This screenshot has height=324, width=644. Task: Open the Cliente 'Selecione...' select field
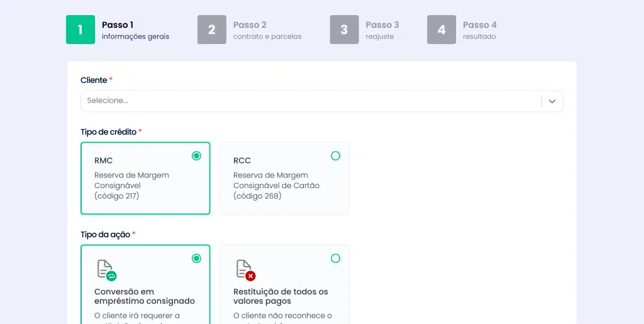click(308, 101)
